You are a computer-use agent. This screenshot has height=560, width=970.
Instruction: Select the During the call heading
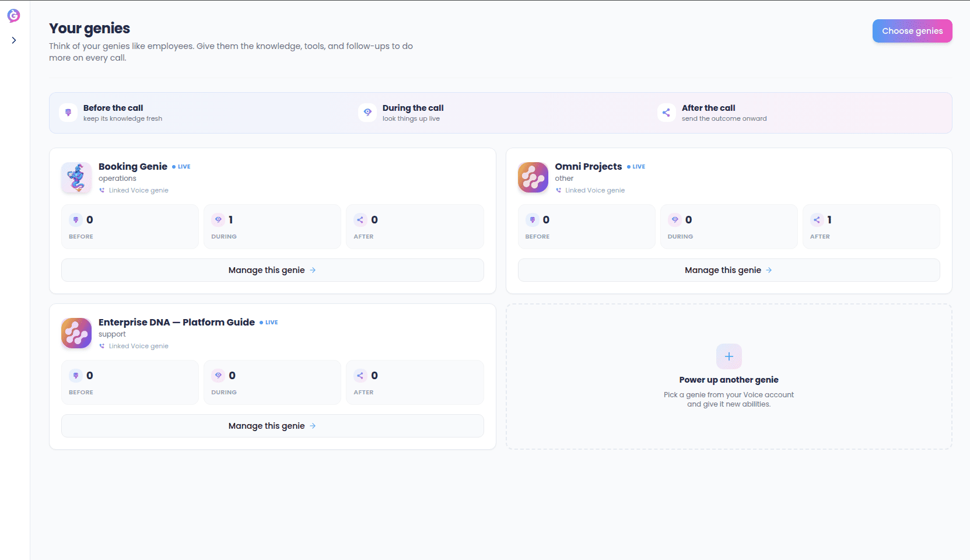tap(413, 108)
